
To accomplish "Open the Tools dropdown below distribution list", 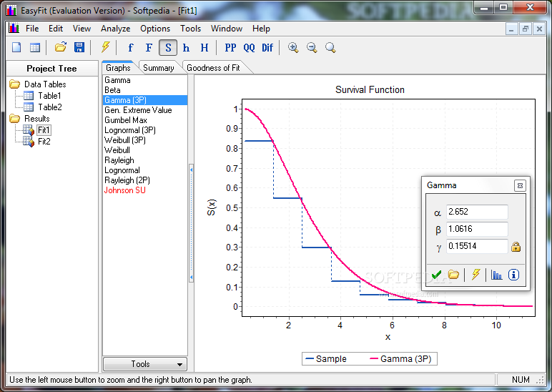I will pos(144,364).
